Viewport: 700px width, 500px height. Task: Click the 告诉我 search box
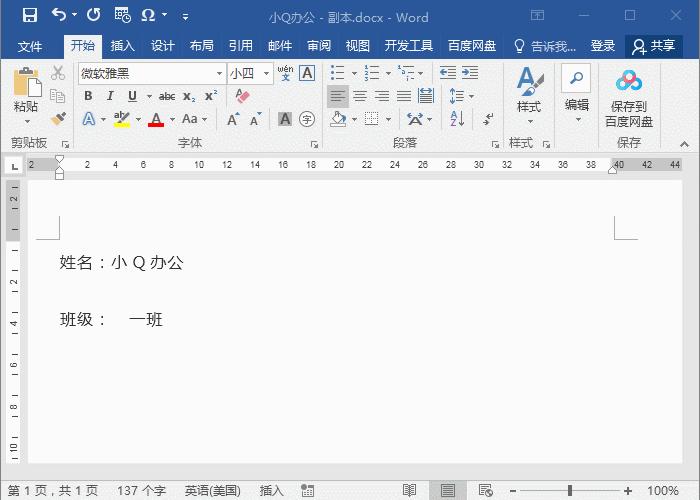(x=545, y=46)
